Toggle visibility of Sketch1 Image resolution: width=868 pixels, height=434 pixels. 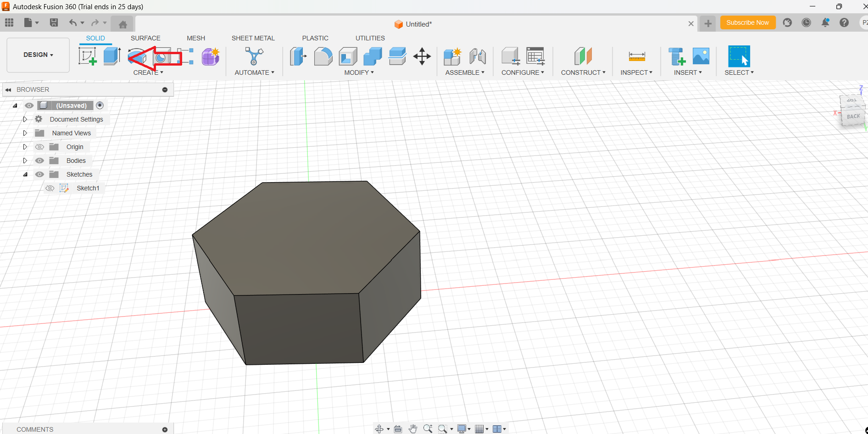[x=50, y=188]
